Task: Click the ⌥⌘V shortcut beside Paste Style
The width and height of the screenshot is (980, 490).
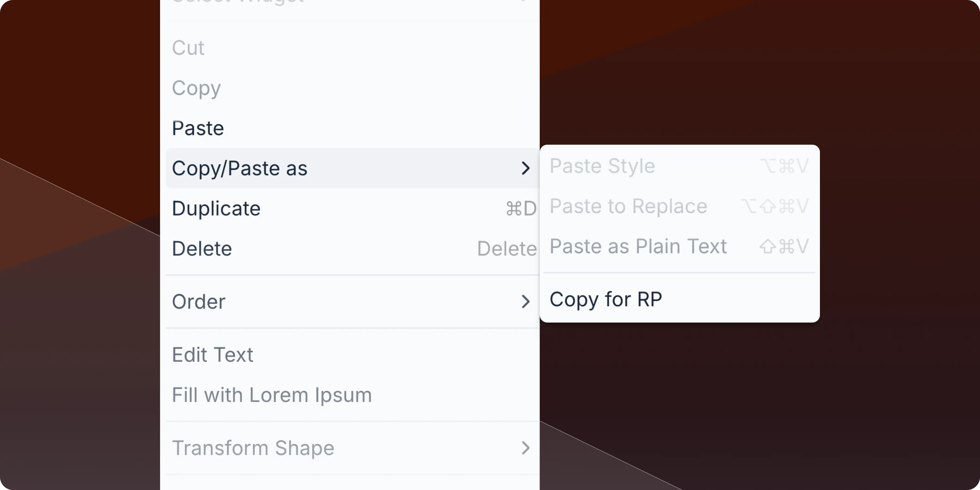Action: (x=785, y=166)
